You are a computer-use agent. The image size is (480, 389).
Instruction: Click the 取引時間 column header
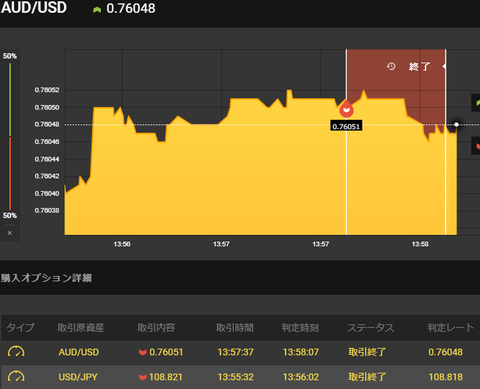[x=235, y=328]
